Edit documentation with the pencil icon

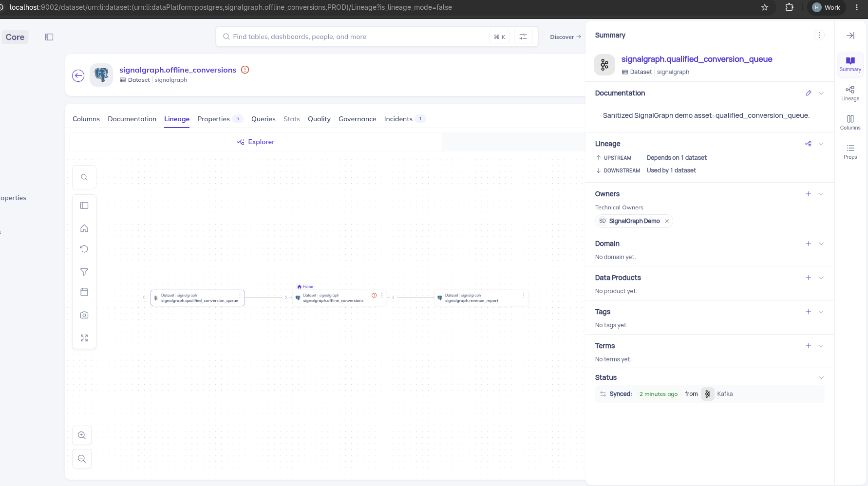tap(809, 93)
